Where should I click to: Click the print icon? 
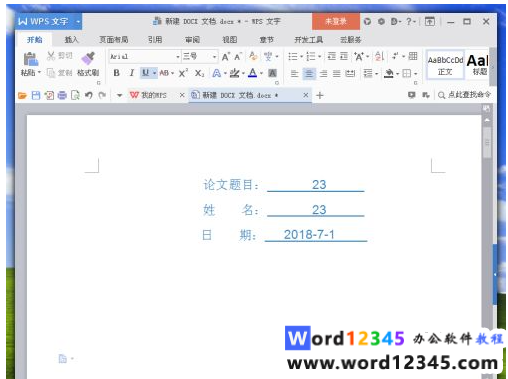click(x=62, y=96)
